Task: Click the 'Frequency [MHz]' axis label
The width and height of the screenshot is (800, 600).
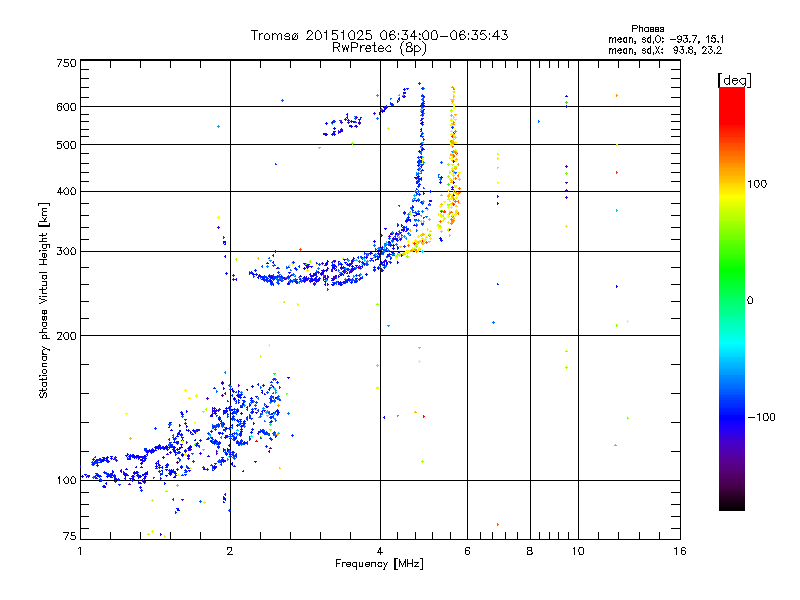Action: pyautogui.click(x=379, y=564)
